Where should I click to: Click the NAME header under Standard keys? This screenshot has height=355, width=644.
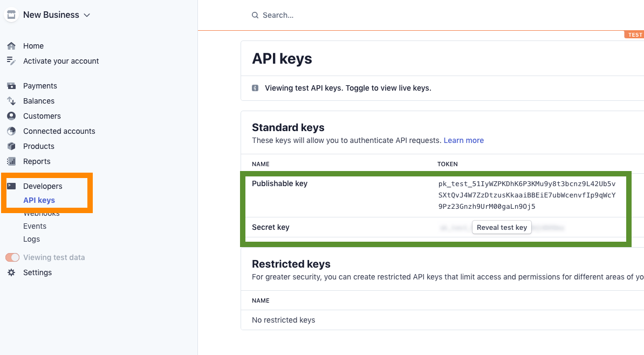tap(261, 164)
